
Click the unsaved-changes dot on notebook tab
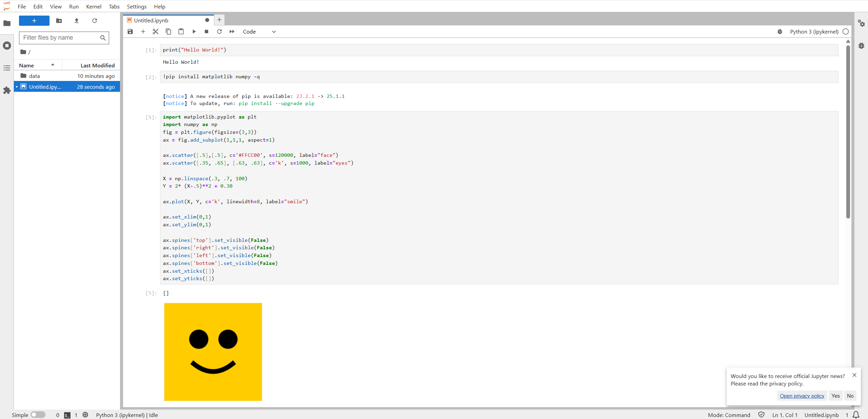207,20
